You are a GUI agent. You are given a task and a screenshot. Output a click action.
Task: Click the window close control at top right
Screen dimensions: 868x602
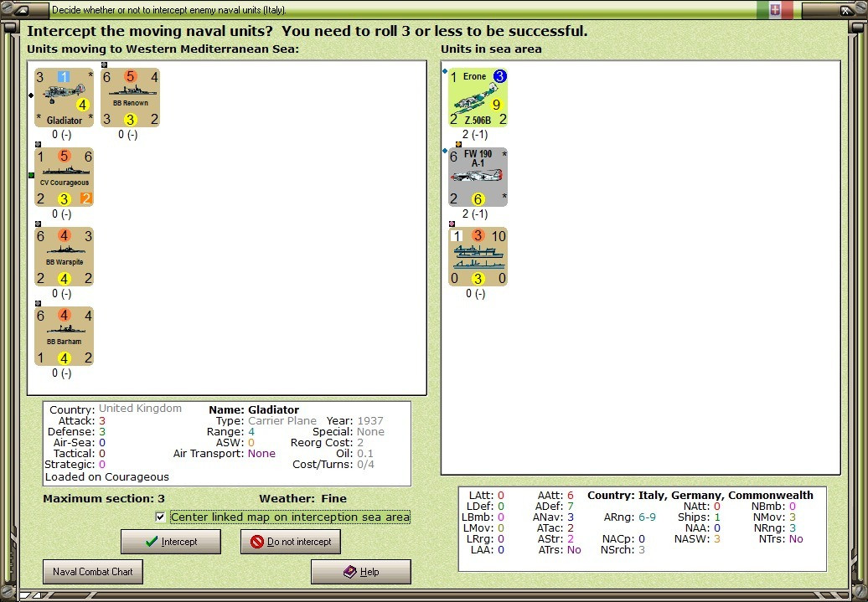point(847,10)
